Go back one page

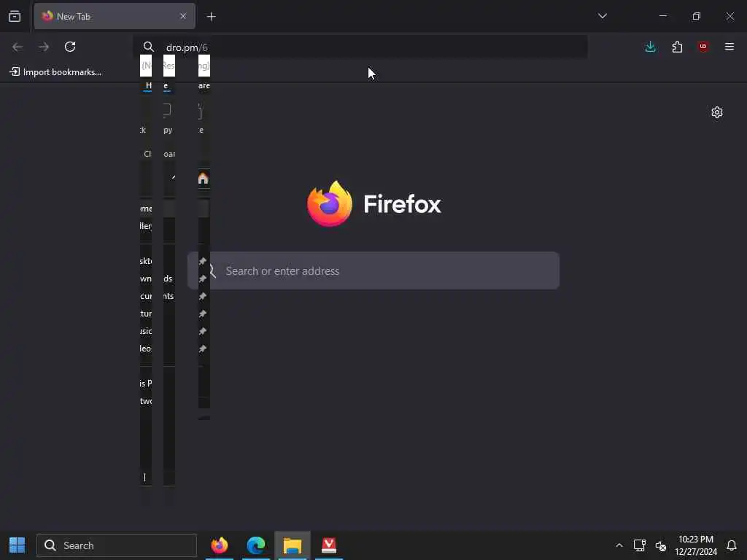point(18,47)
